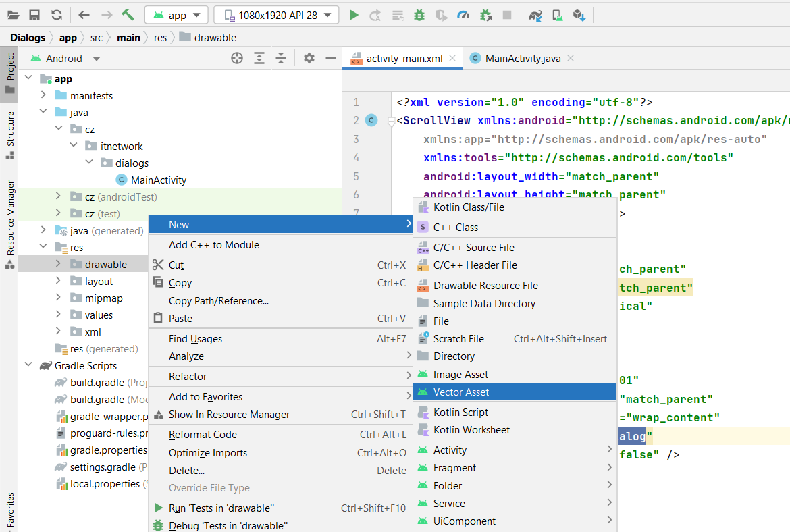Viewport: 790px width, 532px height.
Task: Collapse the Gradle Scripts node
Action: pos(28,366)
